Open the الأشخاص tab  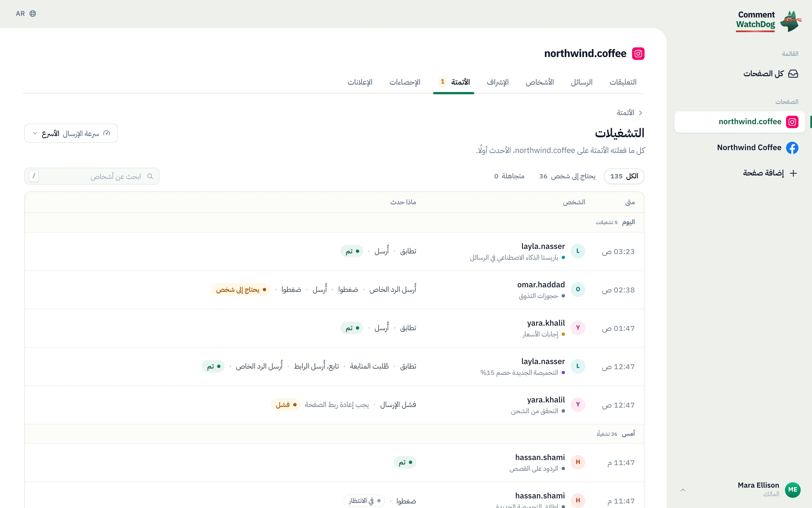pyautogui.click(x=540, y=82)
